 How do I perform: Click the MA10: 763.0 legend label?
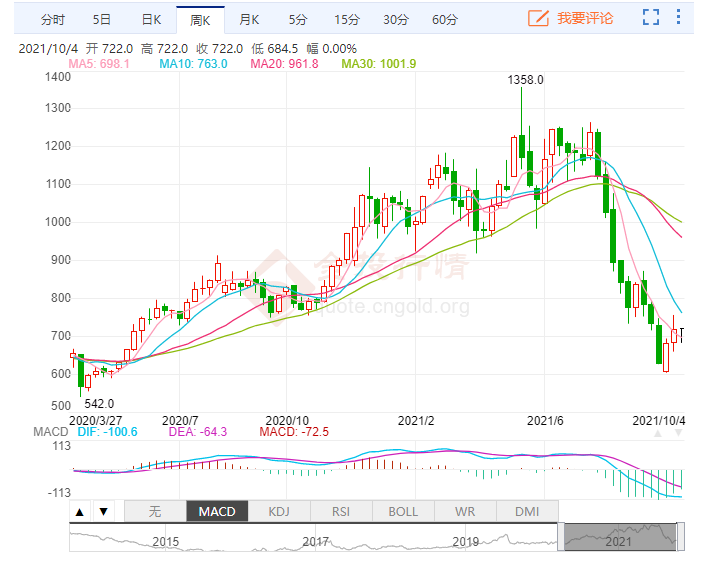point(193,64)
